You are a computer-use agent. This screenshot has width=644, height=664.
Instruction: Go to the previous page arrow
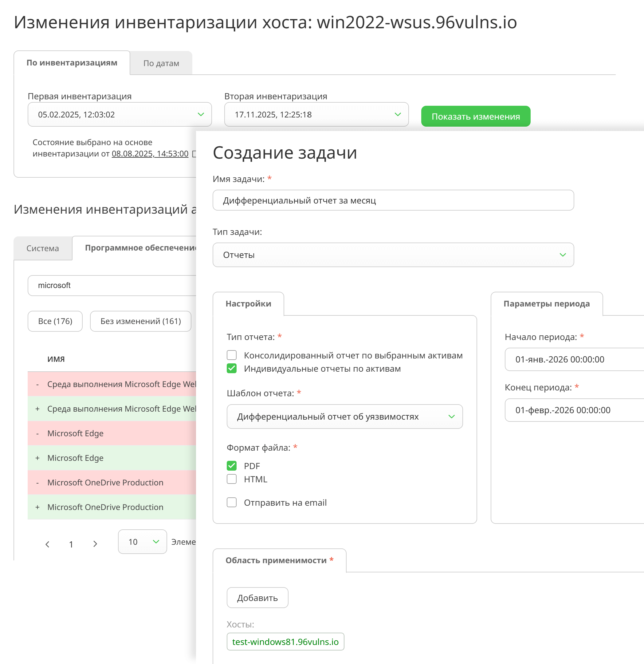(x=47, y=544)
